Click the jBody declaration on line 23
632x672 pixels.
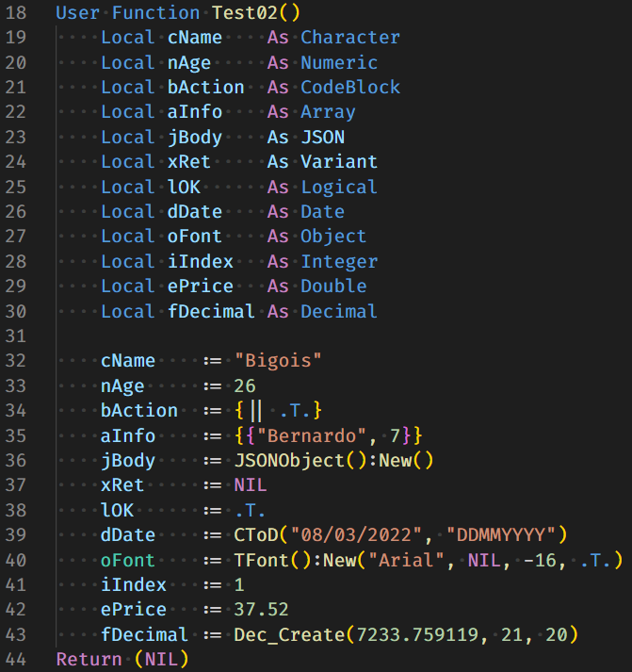coord(195,138)
